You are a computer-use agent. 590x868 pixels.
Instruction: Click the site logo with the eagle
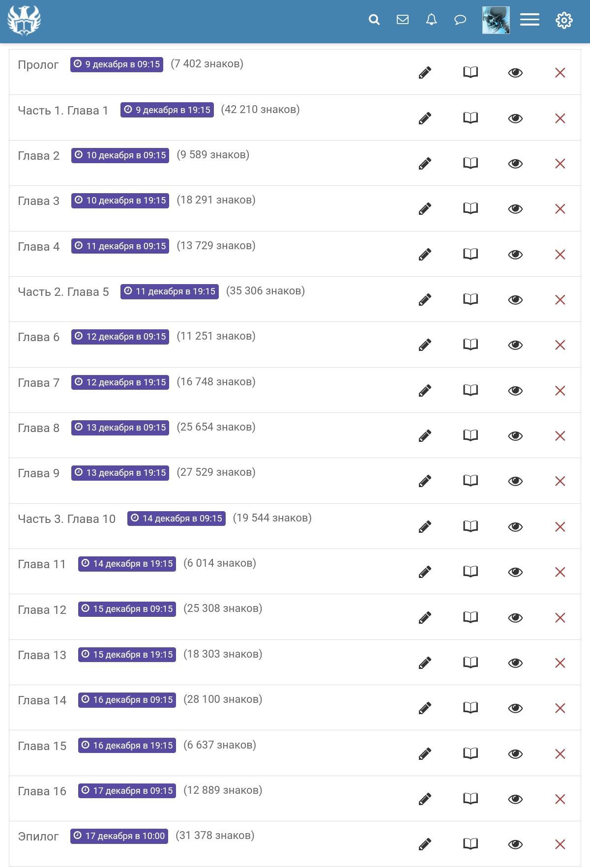(x=24, y=21)
